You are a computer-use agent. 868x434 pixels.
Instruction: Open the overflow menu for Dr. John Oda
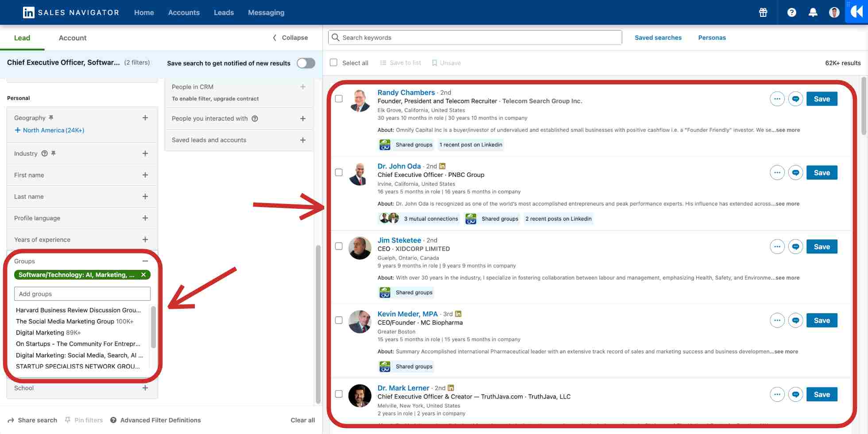pyautogui.click(x=777, y=173)
